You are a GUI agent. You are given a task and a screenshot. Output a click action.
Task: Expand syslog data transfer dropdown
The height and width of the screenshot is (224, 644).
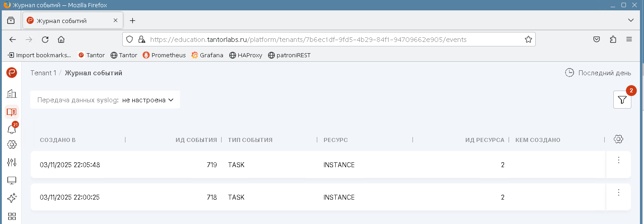148,100
